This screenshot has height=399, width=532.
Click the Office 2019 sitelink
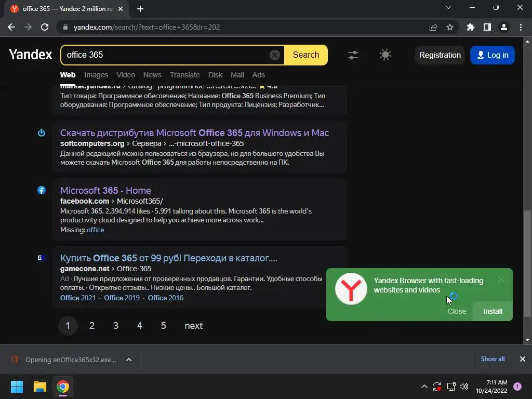coord(122,298)
